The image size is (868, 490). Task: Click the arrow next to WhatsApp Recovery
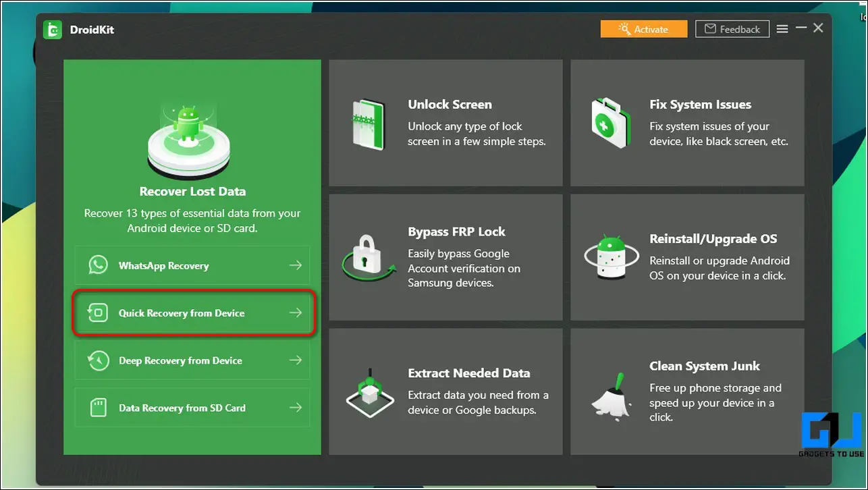coord(296,265)
